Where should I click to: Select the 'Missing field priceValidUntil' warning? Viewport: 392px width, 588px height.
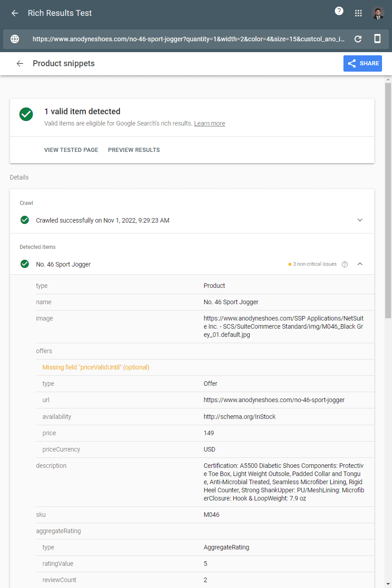pos(96,367)
